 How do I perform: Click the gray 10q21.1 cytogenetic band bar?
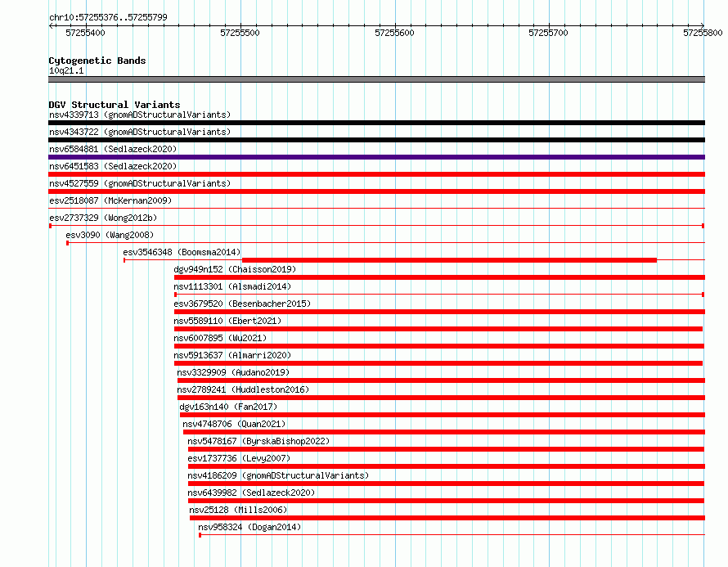click(376, 79)
